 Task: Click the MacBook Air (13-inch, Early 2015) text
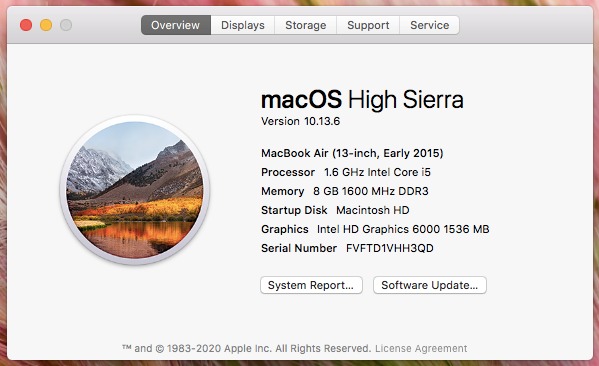click(x=352, y=153)
